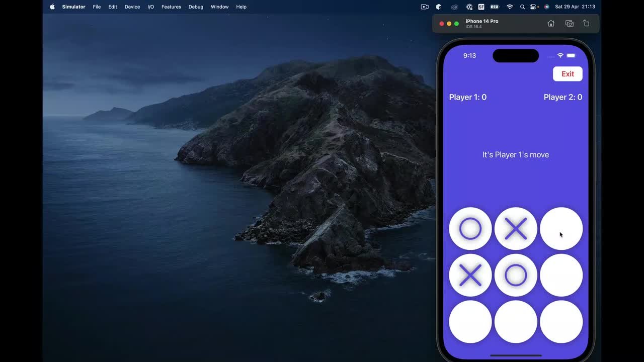Place a move in the empty bottom-right cell
The height and width of the screenshot is (362, 644).
coord(561,322)
